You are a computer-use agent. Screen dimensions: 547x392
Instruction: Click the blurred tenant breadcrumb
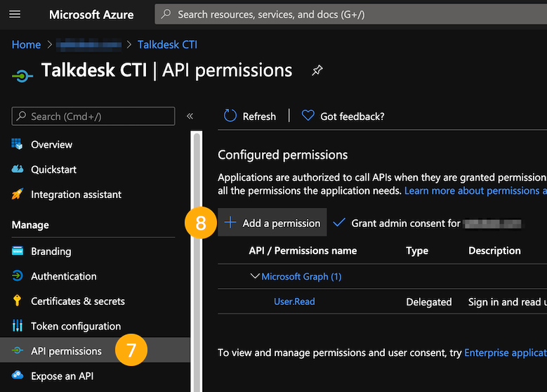point(89,45)
